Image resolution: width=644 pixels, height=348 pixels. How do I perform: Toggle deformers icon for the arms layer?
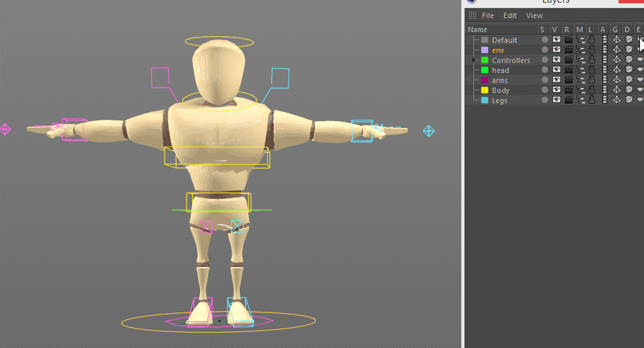point(628,80)
